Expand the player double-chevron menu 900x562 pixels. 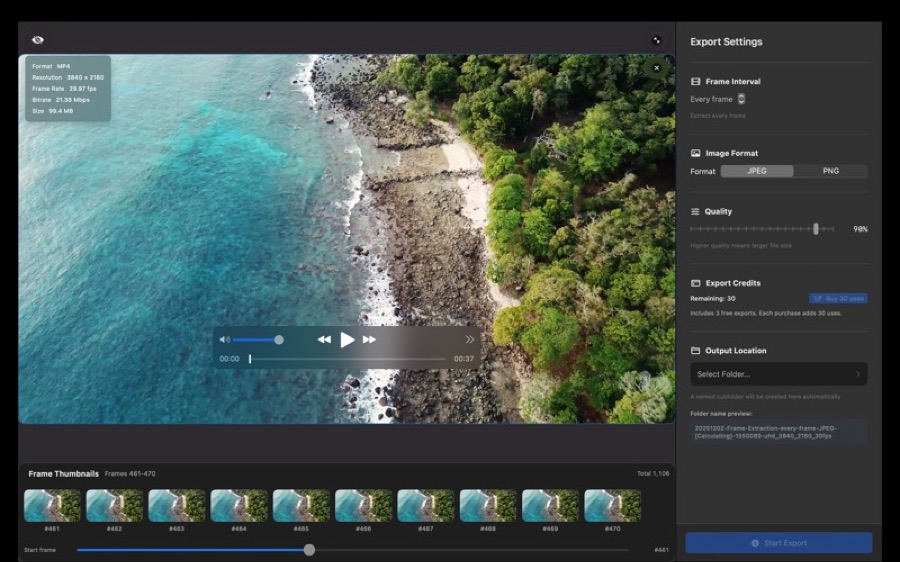[470, 340]
